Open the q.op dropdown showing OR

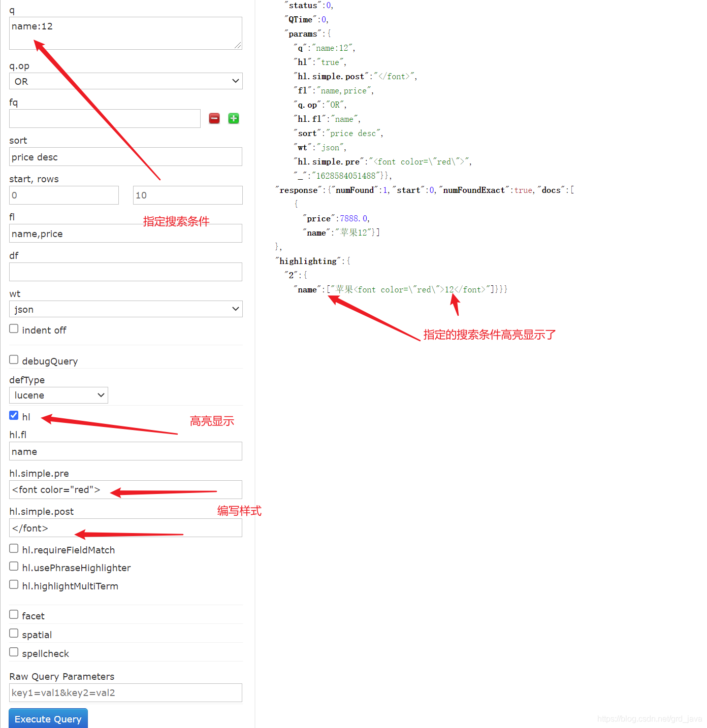pyautogui.click(x=126, y=81)
